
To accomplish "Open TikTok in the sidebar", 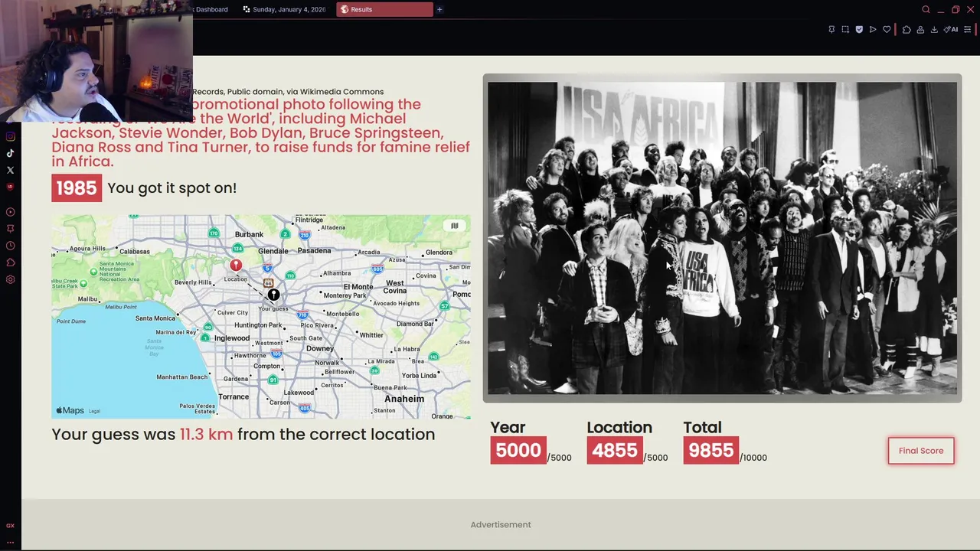I will pyautogui.click(x=10, y=153).
